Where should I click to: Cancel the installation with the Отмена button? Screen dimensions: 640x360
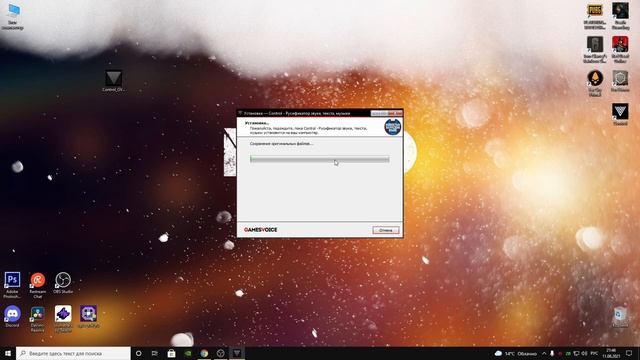click(386, 230)
